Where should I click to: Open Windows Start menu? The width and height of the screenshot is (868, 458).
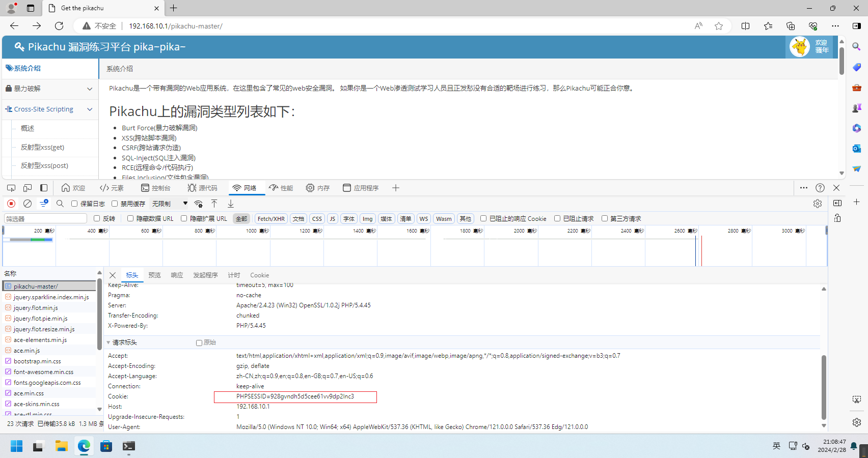[17, 446]
